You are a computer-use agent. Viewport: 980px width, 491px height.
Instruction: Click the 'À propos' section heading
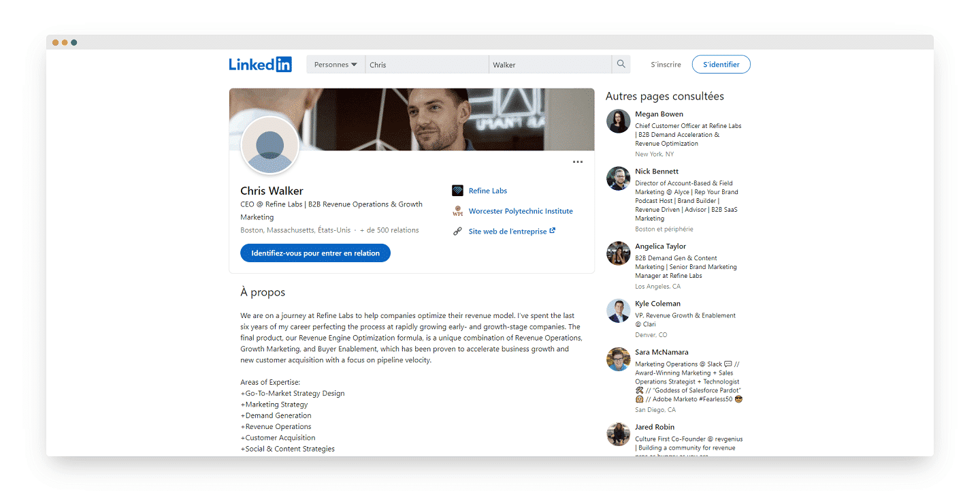click(x=263, y=292)
